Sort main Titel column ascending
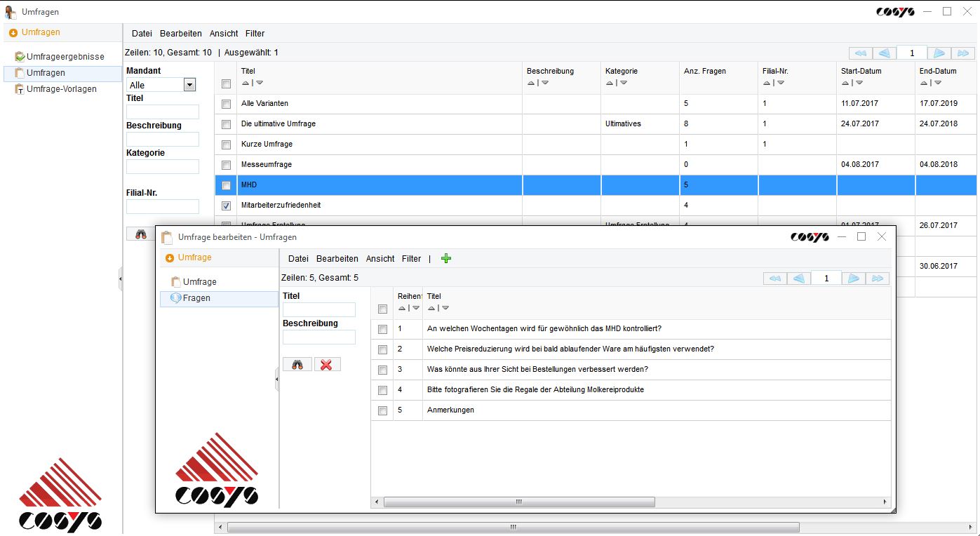The image size is (980, 536). [245, 83]
